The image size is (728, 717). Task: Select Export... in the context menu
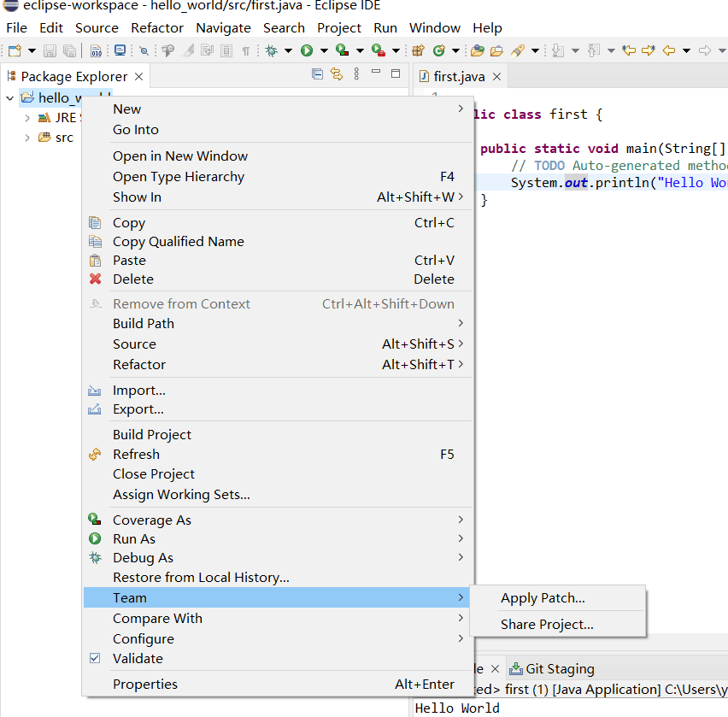[x=278, y=409]
